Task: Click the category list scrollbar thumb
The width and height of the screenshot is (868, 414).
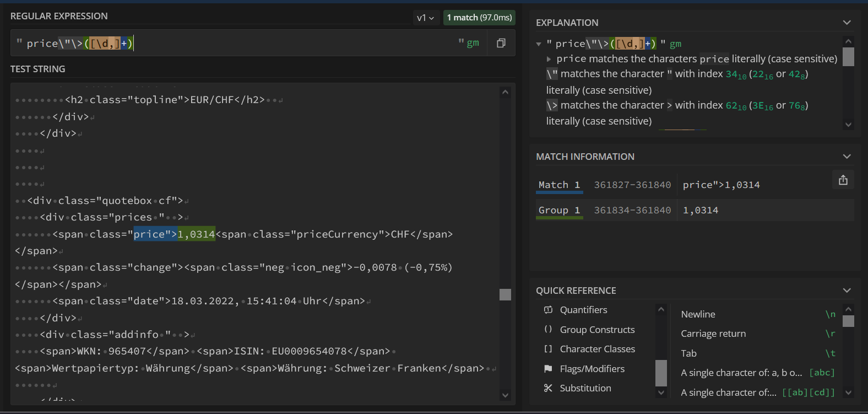Action: click(661, 373)
